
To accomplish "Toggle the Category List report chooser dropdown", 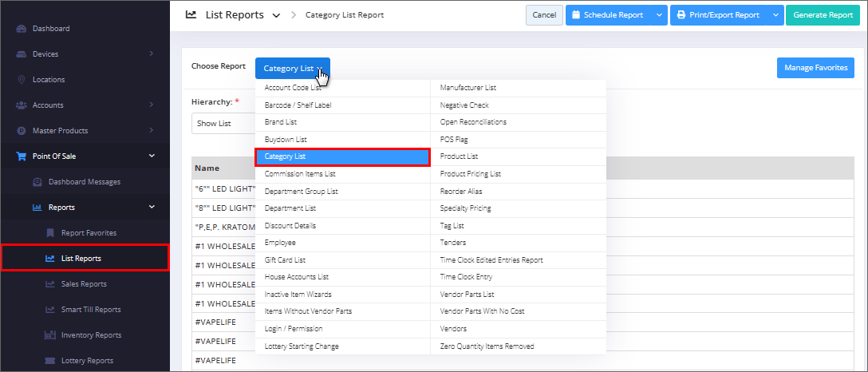I will (x=292, y=68).
